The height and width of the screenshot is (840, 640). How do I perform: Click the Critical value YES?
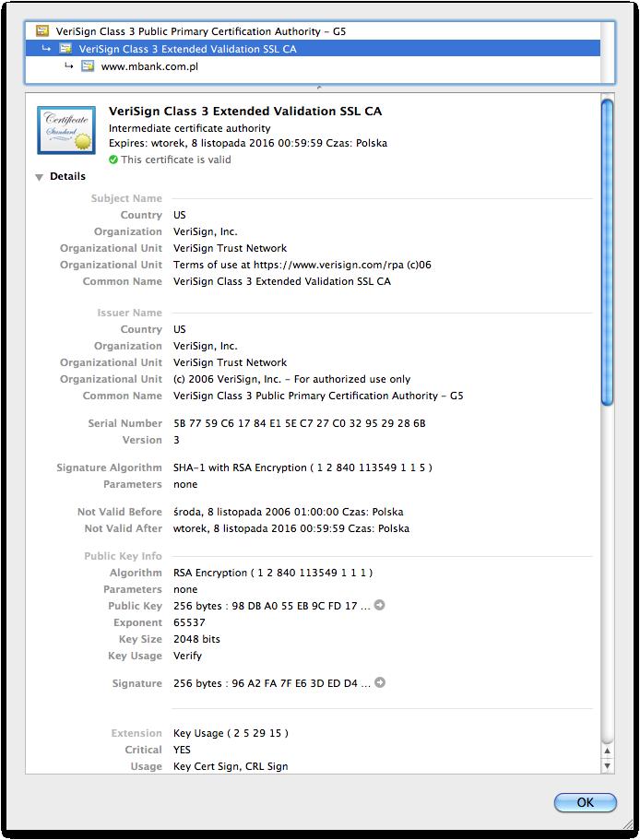(x=182, y=750)
